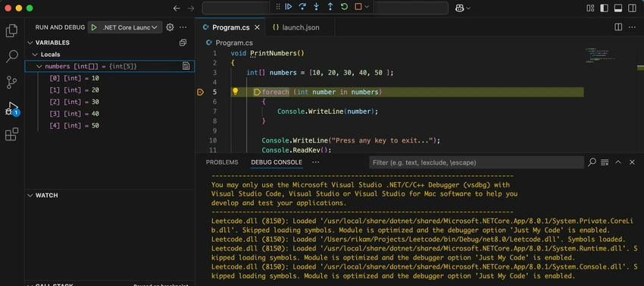The height and width of the screenshot is (286, 644).
Task: Click line number 3 in the gutter
Action: [214, 73]
